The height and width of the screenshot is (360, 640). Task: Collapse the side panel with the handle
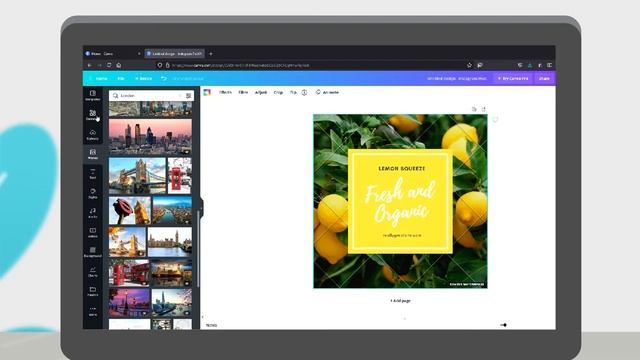point(201,208)
